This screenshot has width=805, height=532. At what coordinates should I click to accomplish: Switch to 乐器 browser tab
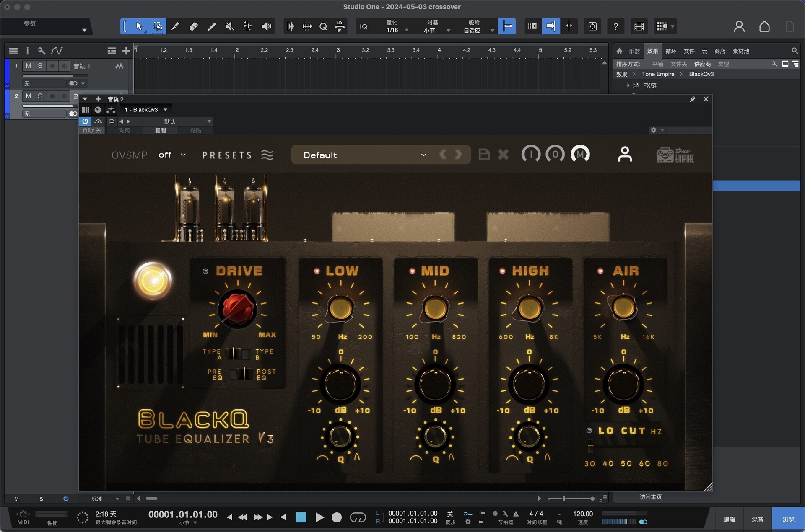click(634, 51)
